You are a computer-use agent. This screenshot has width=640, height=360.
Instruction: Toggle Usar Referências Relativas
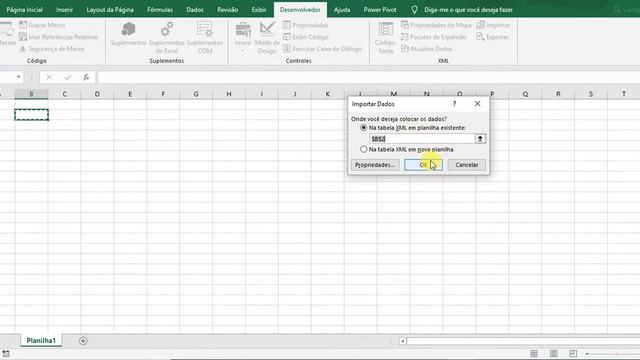point(58,37)
